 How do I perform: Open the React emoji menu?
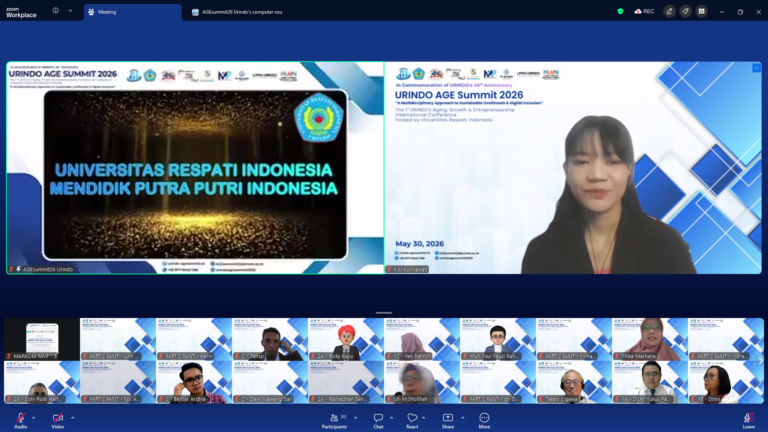coord(412,420)
